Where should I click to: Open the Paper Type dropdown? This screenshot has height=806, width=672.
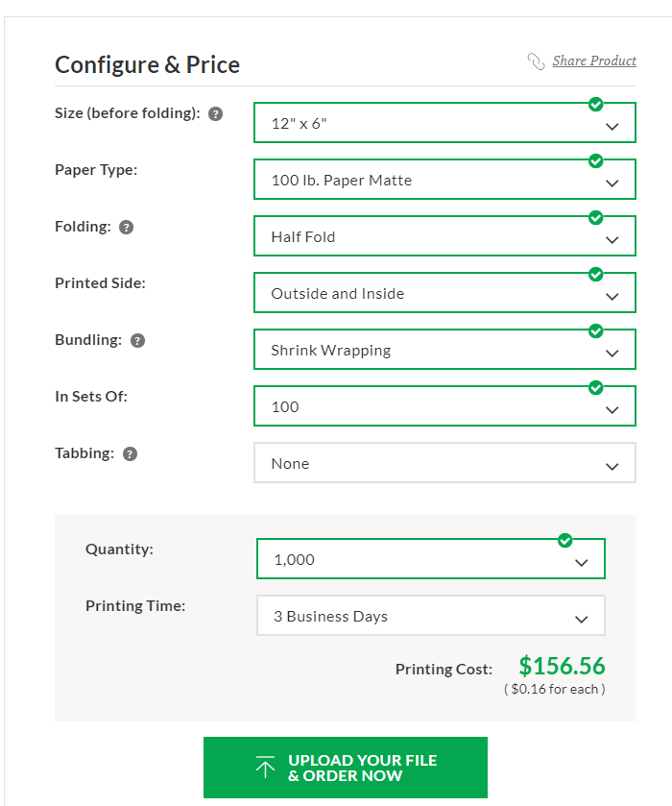[444, 181]
